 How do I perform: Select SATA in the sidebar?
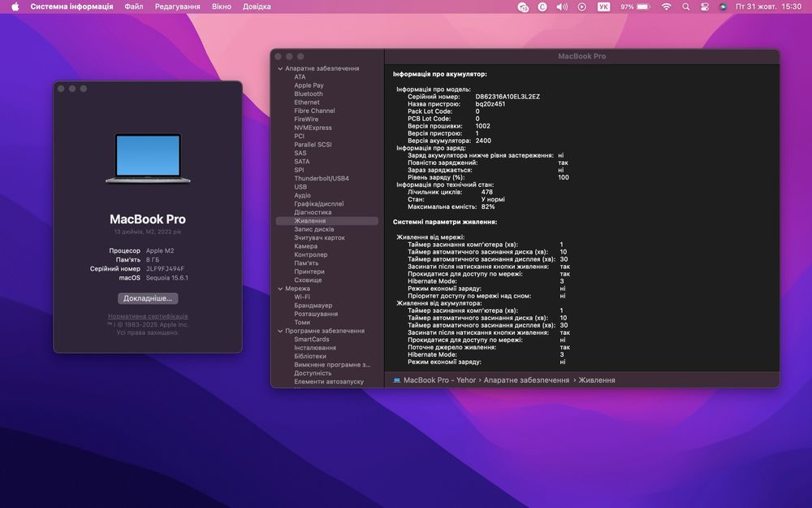pos(301,161)
